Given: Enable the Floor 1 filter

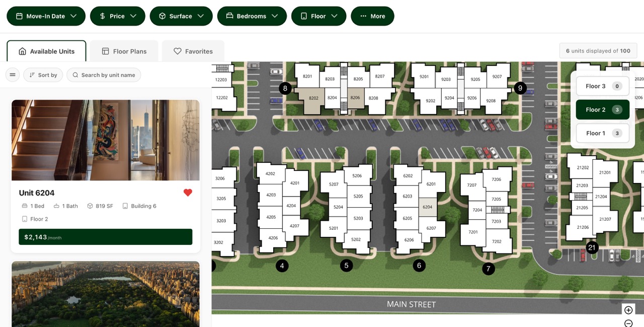Looking at the screenshot, I should pos(602,133).
